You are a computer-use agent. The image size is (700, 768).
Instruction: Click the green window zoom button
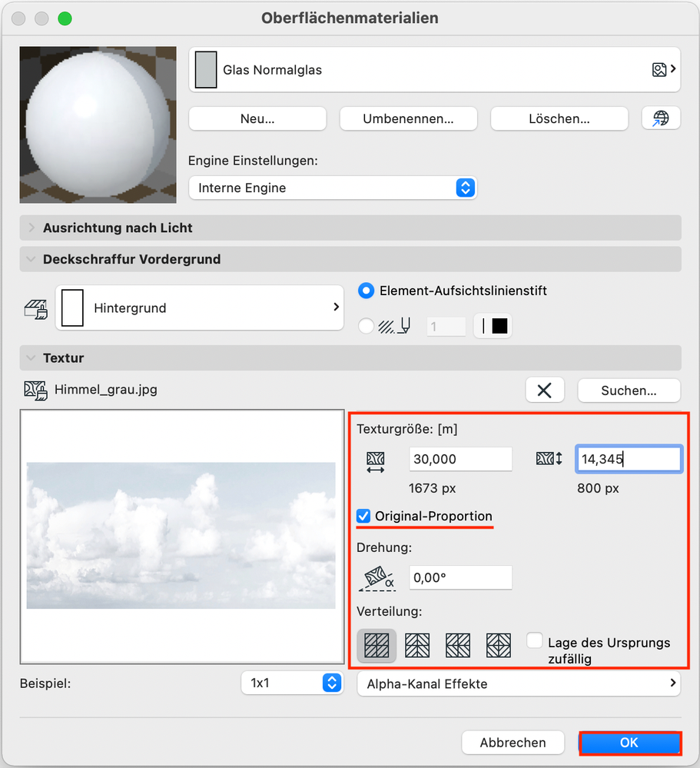(x=65, y=18)
